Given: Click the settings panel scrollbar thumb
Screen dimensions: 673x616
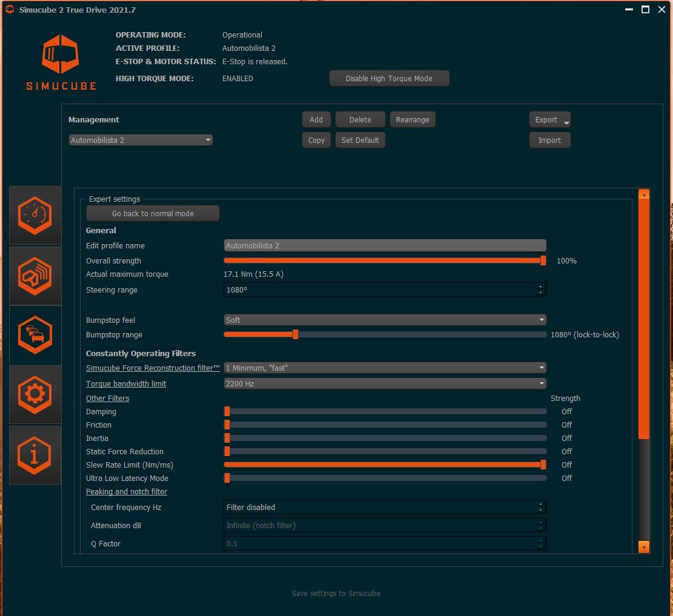Looking at the screenshot, I should click(x=644, y=319).
